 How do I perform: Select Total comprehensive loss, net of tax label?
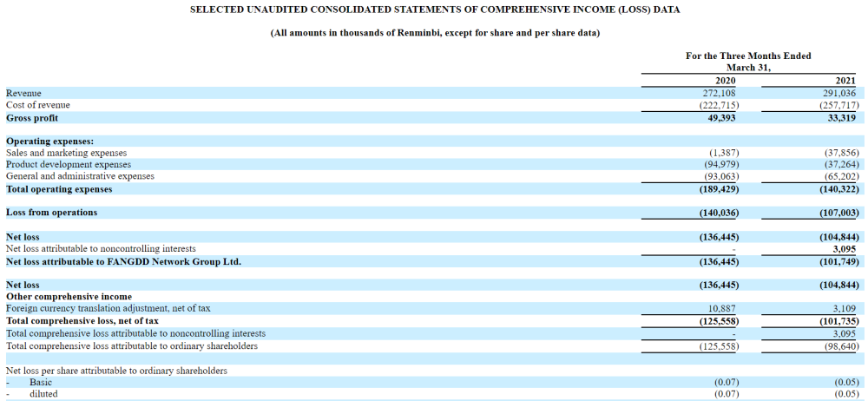[x=82, y=320]
